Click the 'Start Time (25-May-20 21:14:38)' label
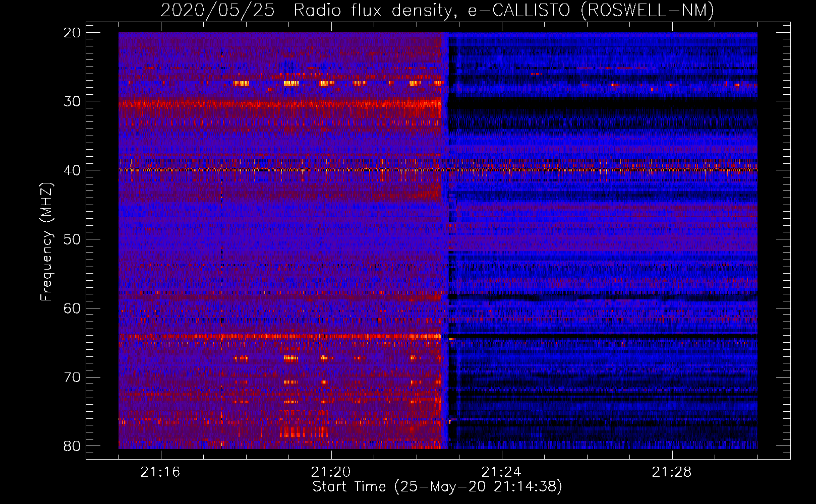816x504 pixels. 437,487
